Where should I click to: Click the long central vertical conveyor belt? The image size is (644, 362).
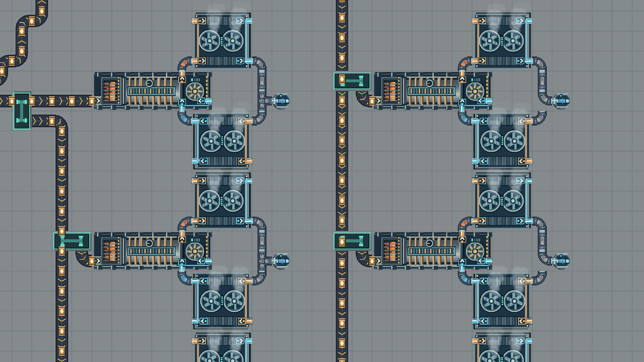[342, 181]
